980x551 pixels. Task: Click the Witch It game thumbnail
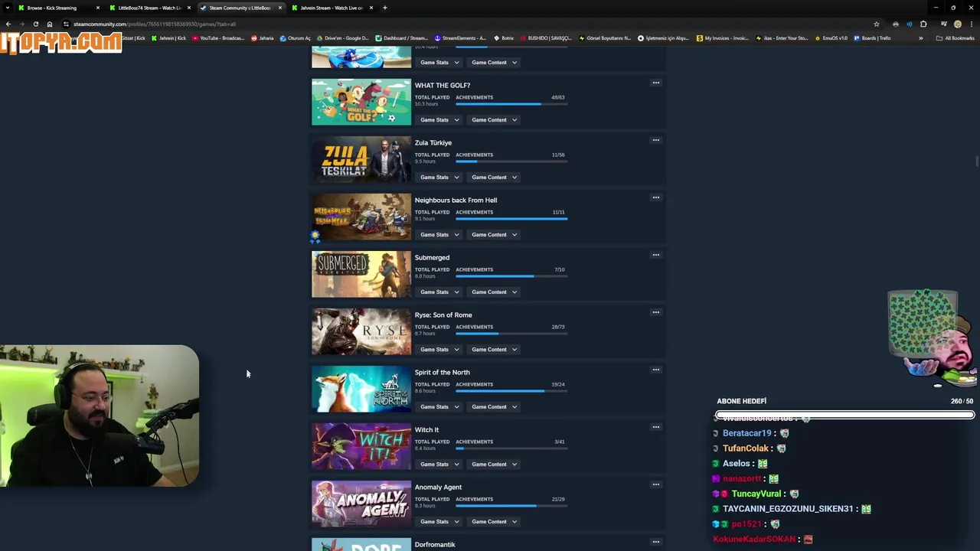click(x=361, y=446)
